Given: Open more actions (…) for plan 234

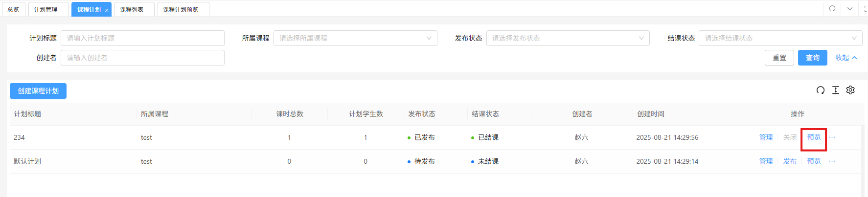Looking at the screenshot, I should point(832,137).
